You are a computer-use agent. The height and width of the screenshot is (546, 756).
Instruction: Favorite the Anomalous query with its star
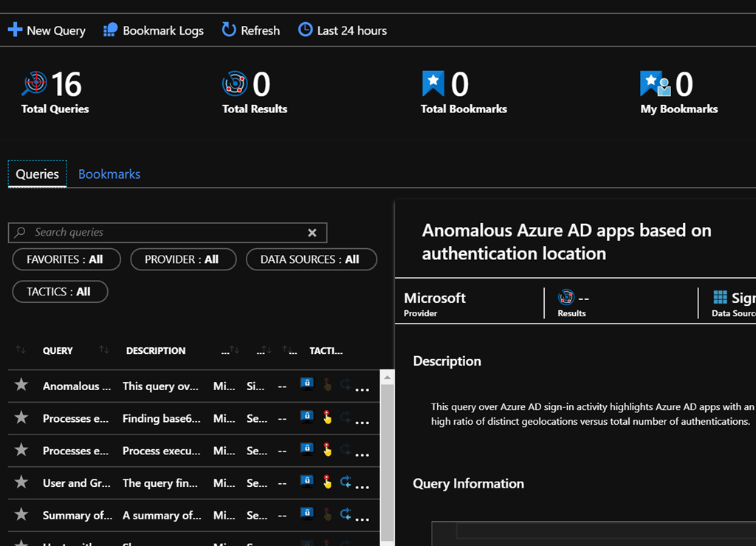pyautogui.click(x=21, y=385)
